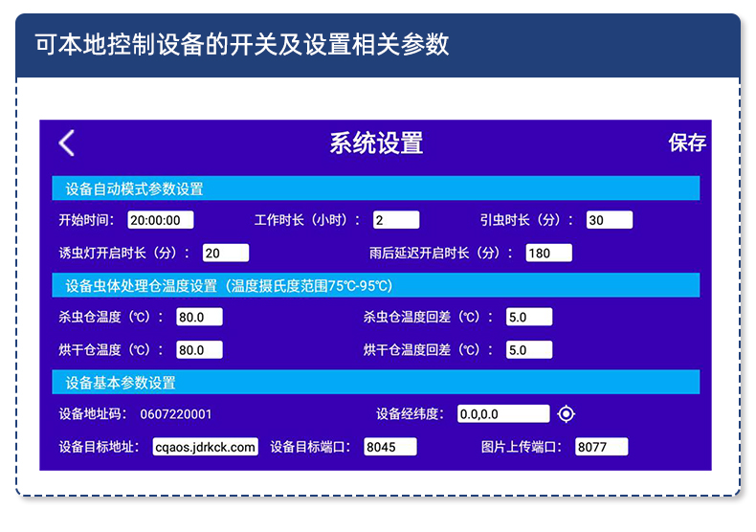Screen dimensions: 756x532
Task: Click the 烘干仓温度 input box
Action: pyautogui.click(x=199, y=350)
